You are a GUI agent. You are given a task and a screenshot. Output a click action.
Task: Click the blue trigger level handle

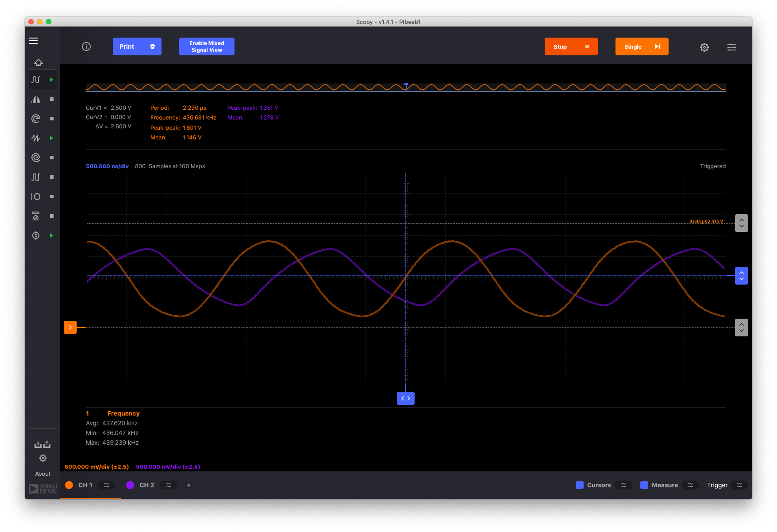coord(742,276)
